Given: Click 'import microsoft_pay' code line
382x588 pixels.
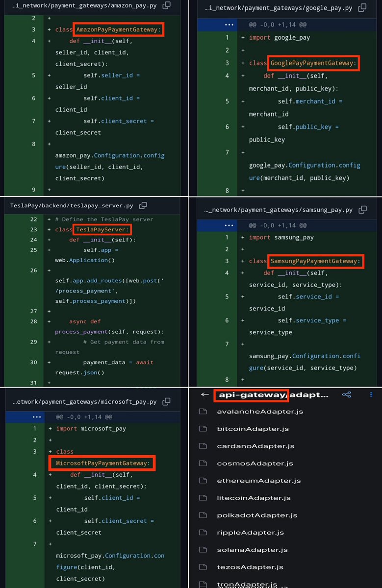Looking at the screenshot, I should pyautogui.click(x=91, y=428).
